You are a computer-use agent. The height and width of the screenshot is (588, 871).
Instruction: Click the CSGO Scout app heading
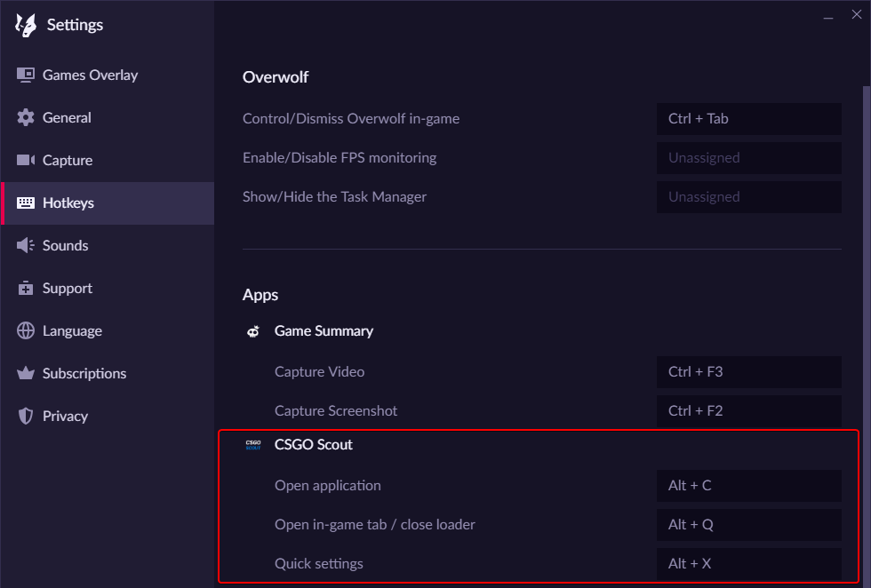click(x=313, y=445)
